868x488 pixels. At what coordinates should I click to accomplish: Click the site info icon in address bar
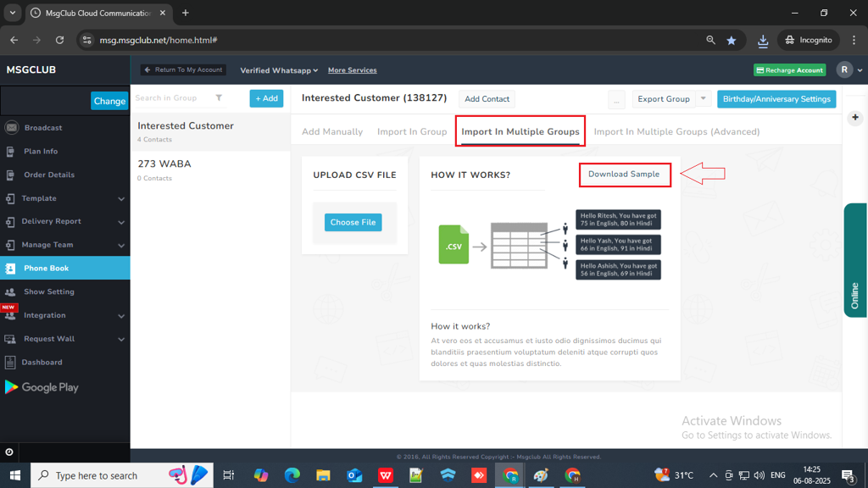tap(87, 40)
